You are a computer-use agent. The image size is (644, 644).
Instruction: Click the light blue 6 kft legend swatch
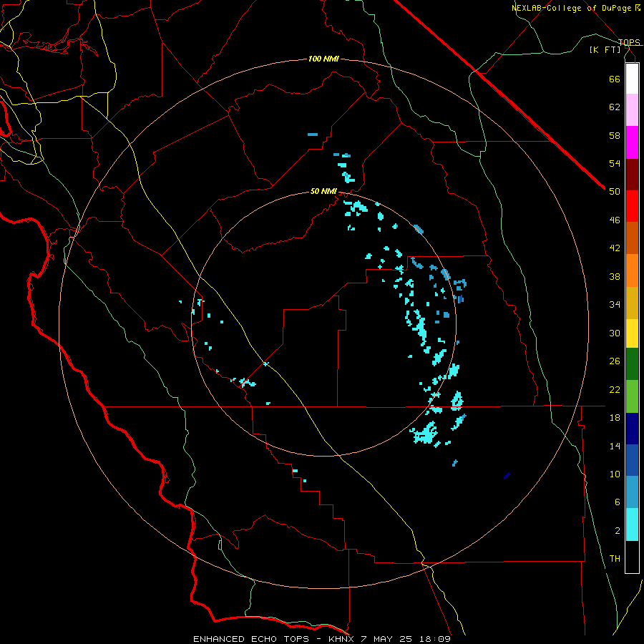(x=632, y=492)
